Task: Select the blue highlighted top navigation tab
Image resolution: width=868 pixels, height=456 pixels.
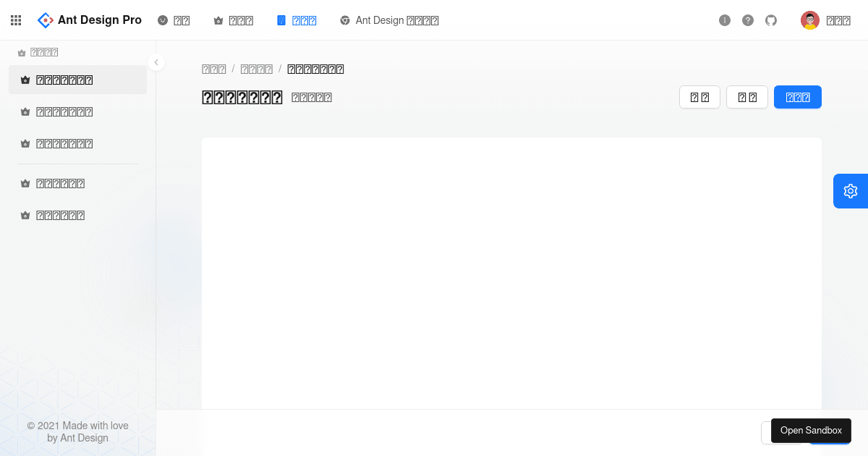Action: (x=297, y=20)
